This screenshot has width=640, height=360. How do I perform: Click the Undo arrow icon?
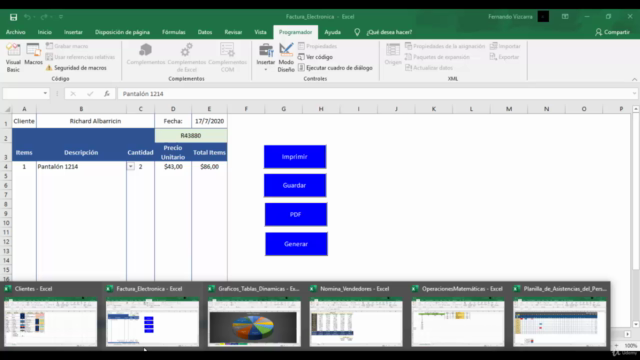(x=27, y=17)
